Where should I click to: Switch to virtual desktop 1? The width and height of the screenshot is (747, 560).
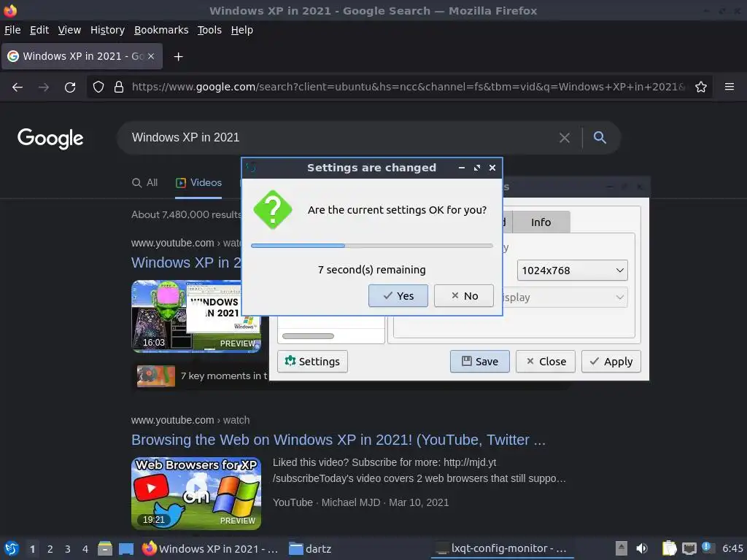tap(32, 549)
